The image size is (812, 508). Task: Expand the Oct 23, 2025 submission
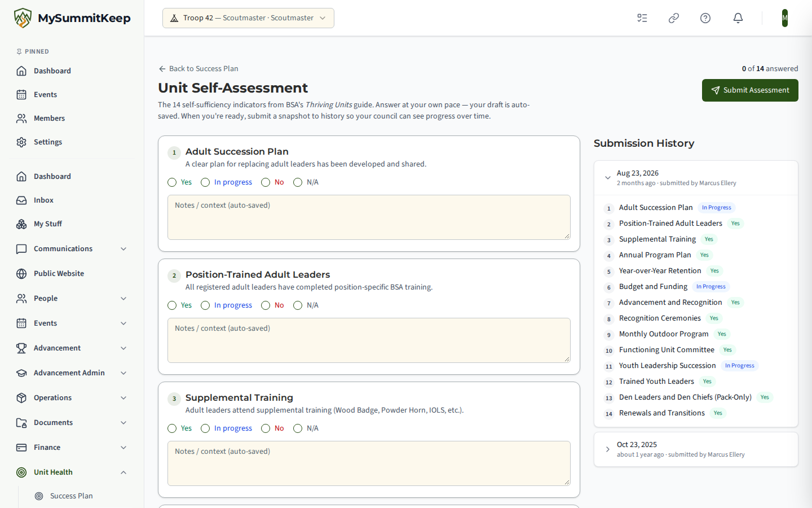(696, 449)
